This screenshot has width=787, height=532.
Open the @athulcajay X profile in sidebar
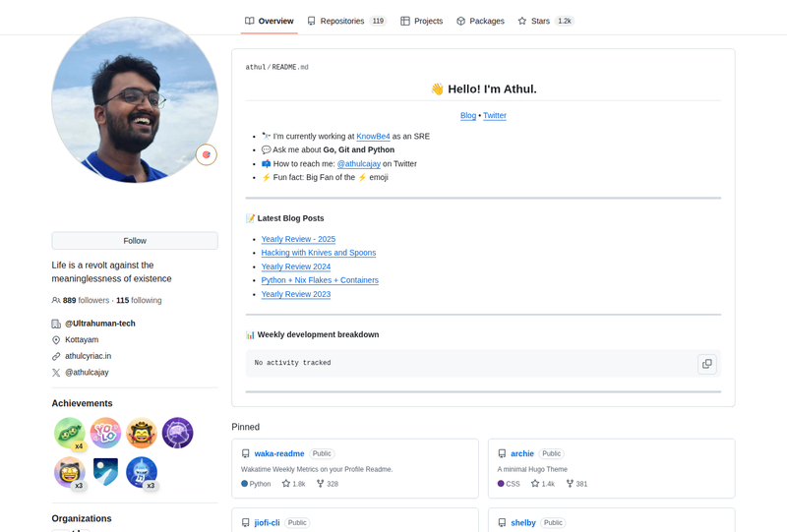(x=87, y=373)
